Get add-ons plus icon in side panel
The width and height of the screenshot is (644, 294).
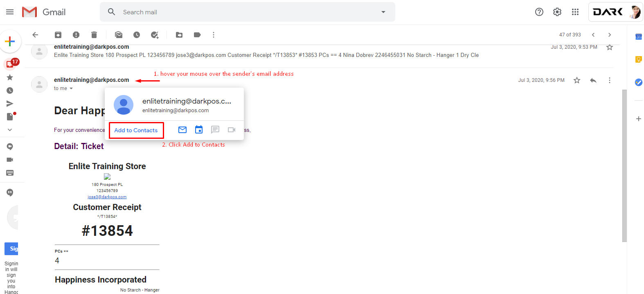(x=638, y=119)
